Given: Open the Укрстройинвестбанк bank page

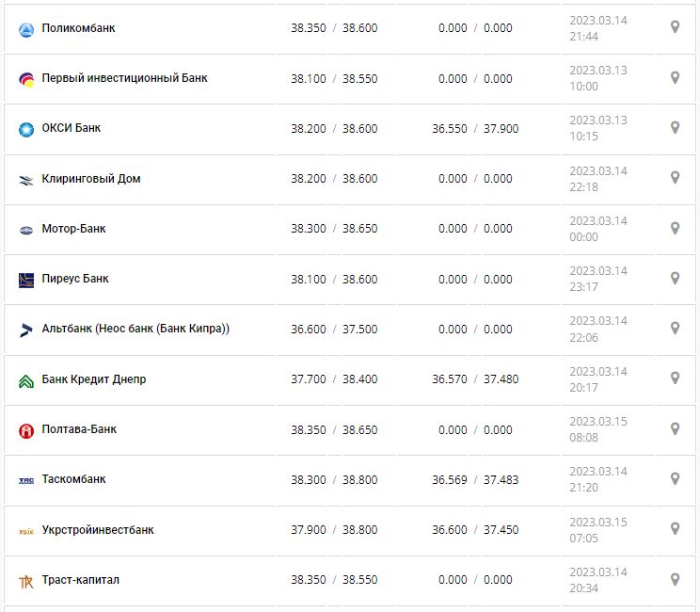Looking at the screenshot, I should click(98, 529).
